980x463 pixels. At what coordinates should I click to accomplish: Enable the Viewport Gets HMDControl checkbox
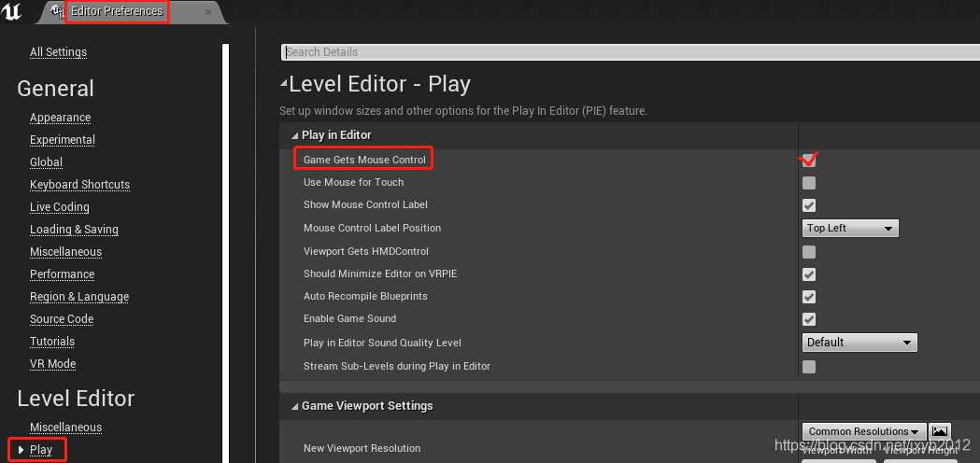[809, 252]
